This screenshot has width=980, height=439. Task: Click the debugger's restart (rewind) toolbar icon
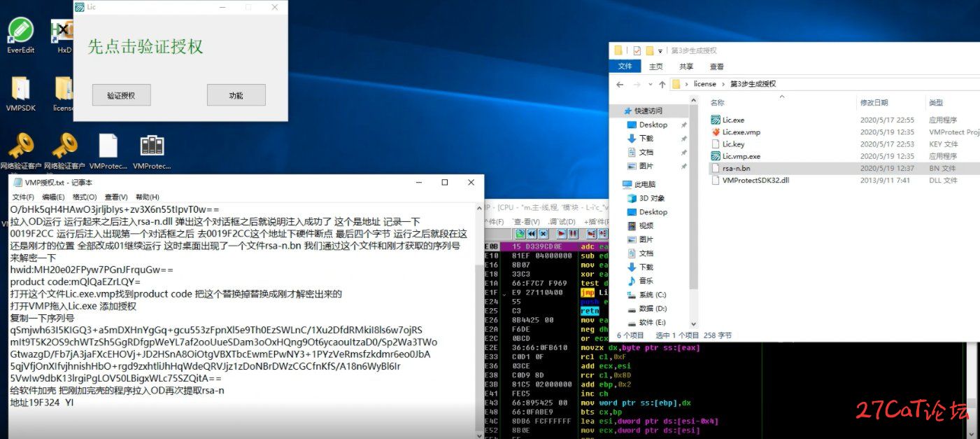click(x=532, y=234)
